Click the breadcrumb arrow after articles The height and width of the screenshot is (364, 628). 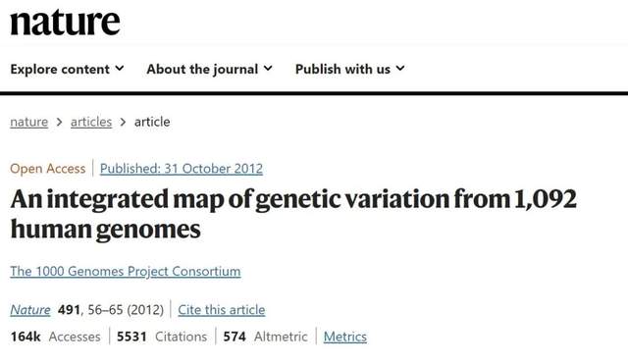coord(123,122)
